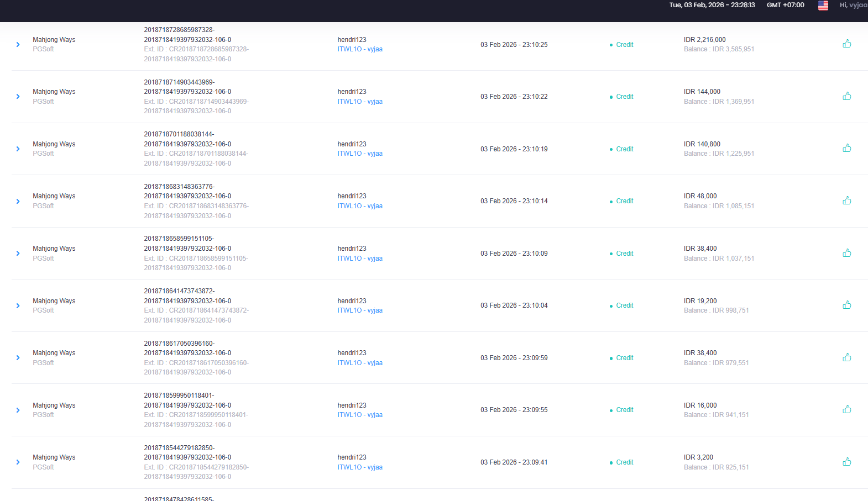The image size is (868, 501).
Task: Click thumbs-up icon for IDR 16,000 row
Action: (x=846, y=409)
